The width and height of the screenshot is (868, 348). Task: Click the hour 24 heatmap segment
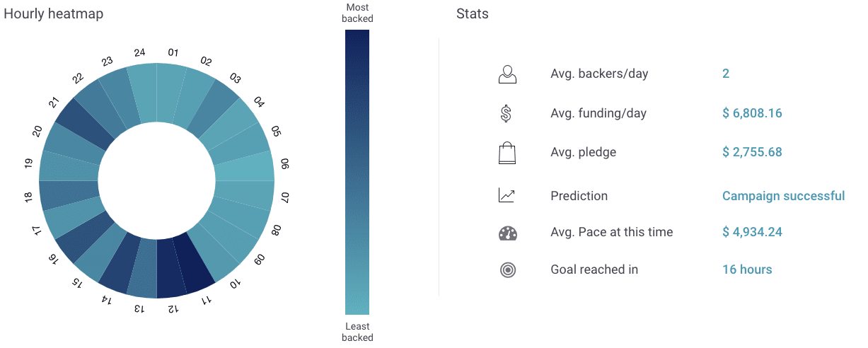(x=144, y=93)
